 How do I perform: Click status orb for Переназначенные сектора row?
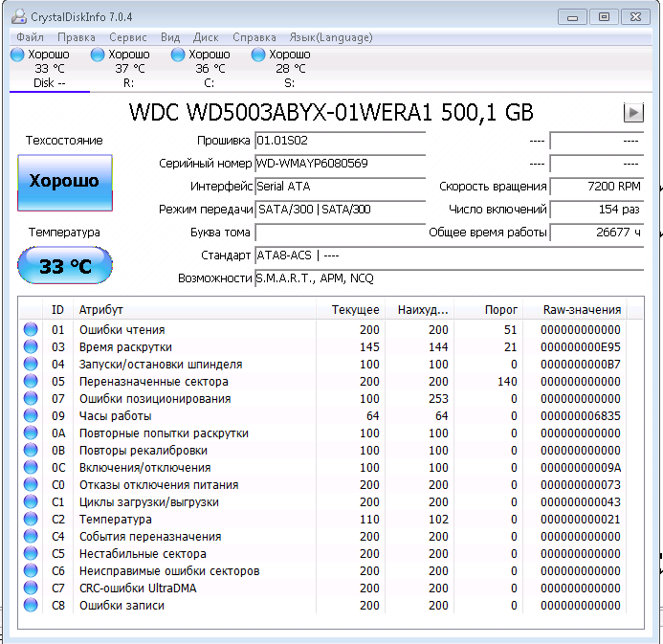31,382
